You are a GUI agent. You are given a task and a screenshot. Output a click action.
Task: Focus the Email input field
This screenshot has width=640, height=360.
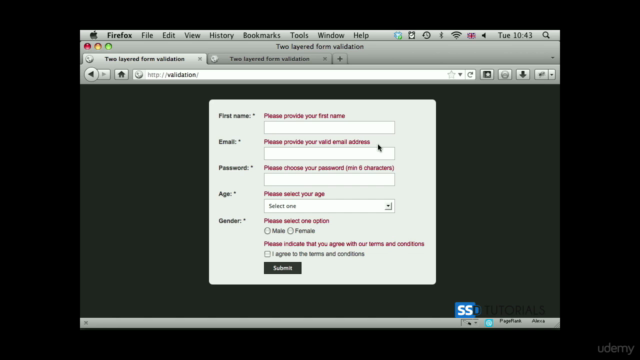[329, 153]
